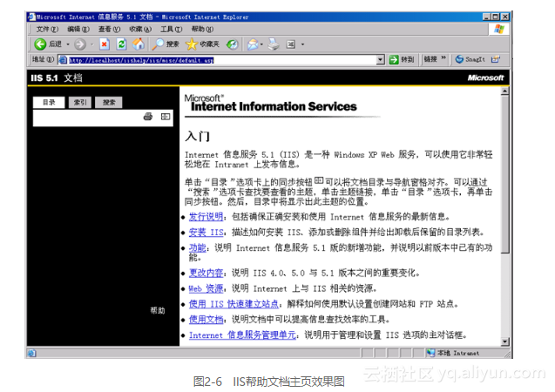Click the SnagIt toolbar icon
The height and width of the screenshot is (392, 555).
tap(459, 59)
